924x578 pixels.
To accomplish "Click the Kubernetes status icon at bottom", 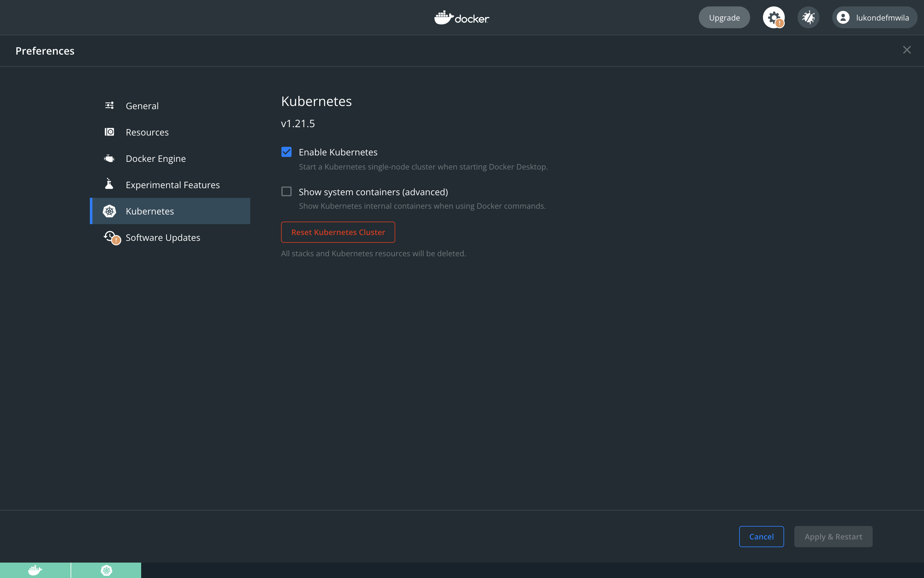I will tap(106, 570).
